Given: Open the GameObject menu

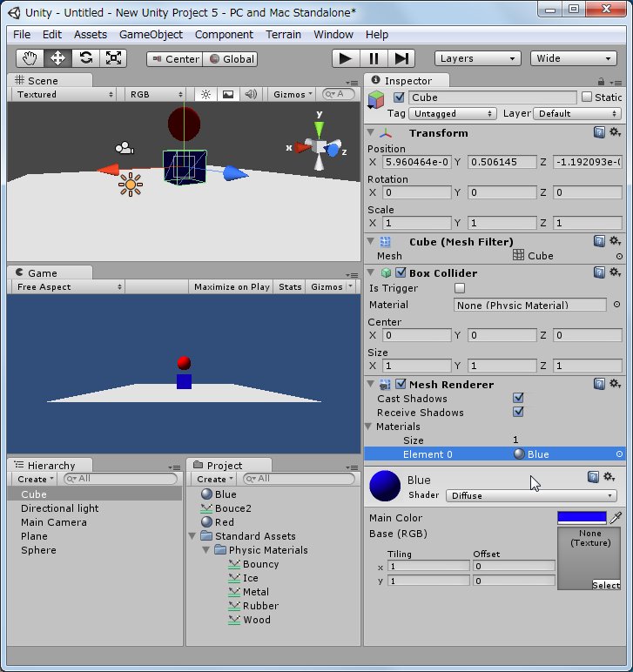Looking at the screenshot, I should tap(151, 34).
